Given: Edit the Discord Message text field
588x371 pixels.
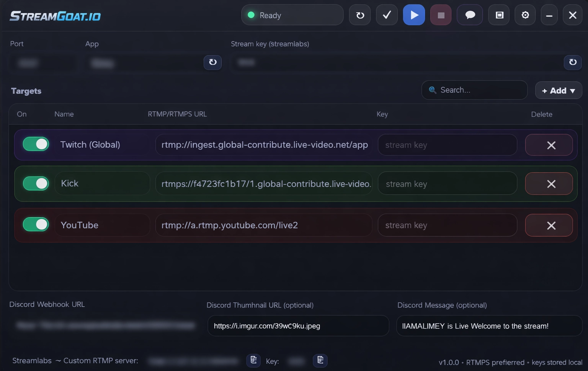Looking at the screenshot, I should point(489,326).
